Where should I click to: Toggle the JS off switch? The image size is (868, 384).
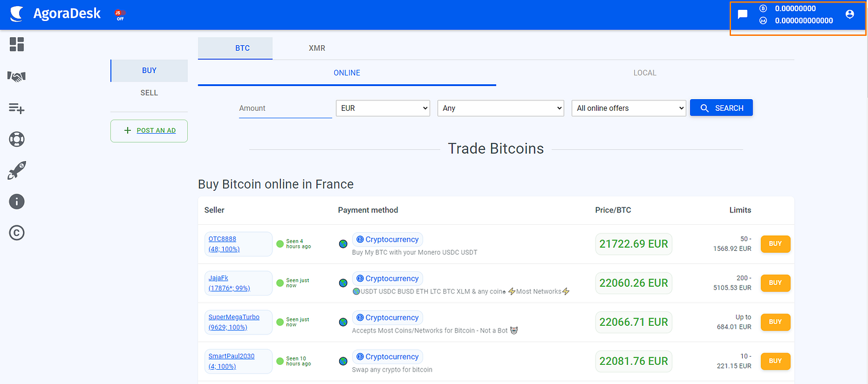[120, 14]
